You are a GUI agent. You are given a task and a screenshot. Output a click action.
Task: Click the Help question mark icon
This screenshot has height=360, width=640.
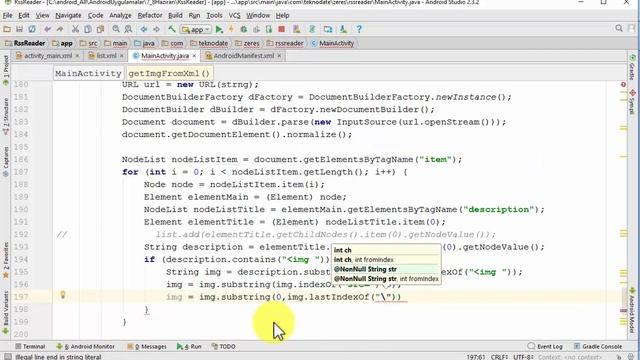[x=359, y=29]
